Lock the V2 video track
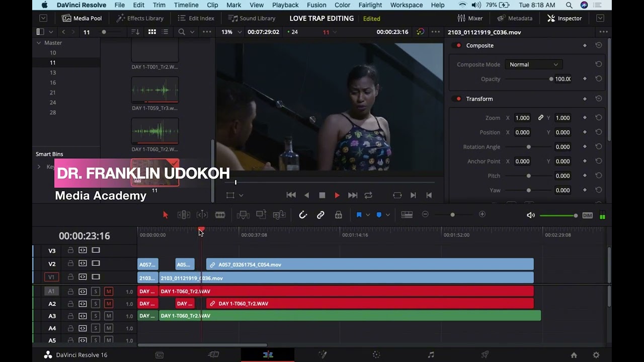644x362 pixels. (x=70, y=263)
